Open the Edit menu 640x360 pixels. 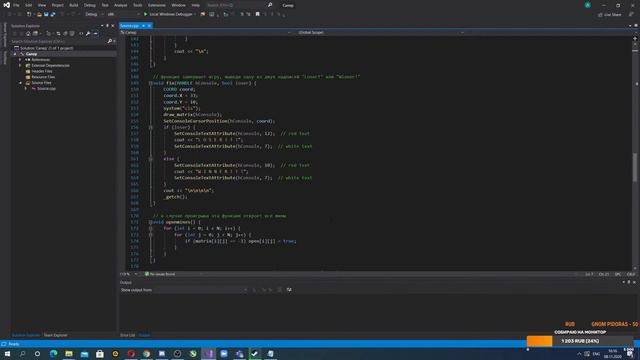(29, 5)
